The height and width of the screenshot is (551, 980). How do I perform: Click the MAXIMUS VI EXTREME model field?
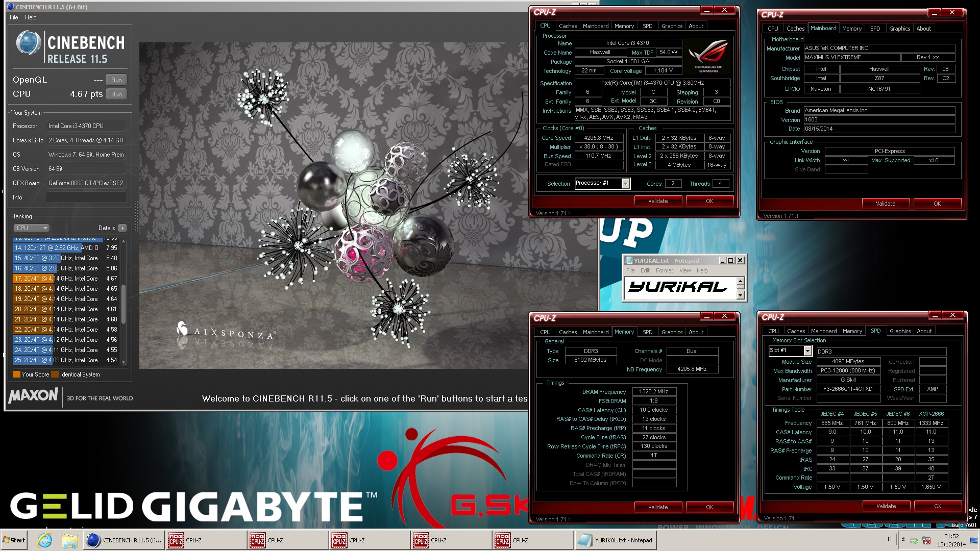click(851, 58)
